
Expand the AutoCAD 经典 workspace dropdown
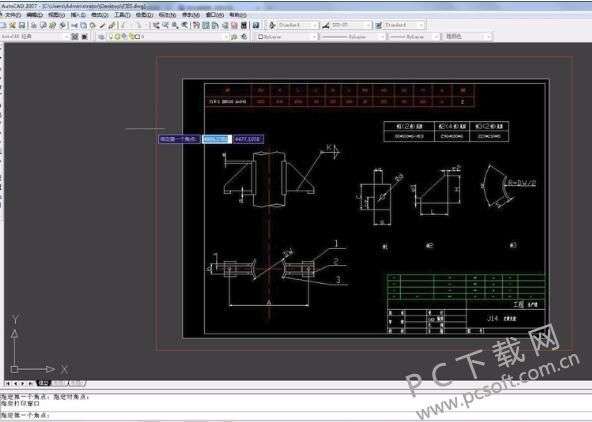tap(66, 37)
